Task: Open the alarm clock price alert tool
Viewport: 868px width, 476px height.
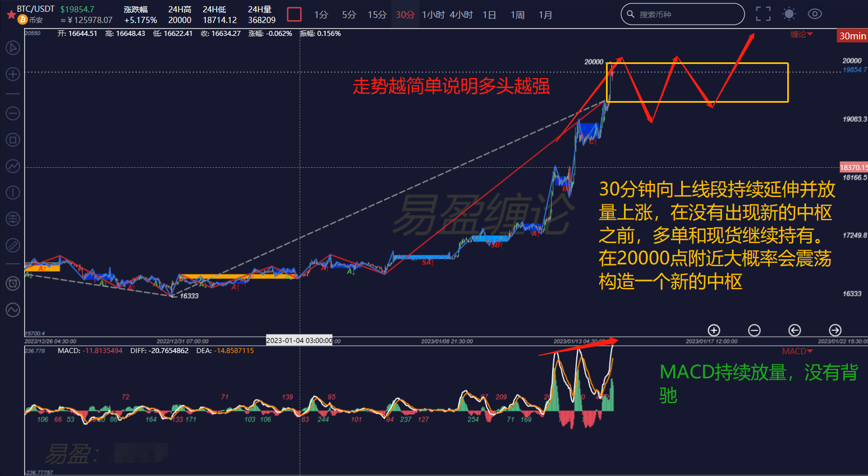Action: pyautogui.click(x=12, y=283)
